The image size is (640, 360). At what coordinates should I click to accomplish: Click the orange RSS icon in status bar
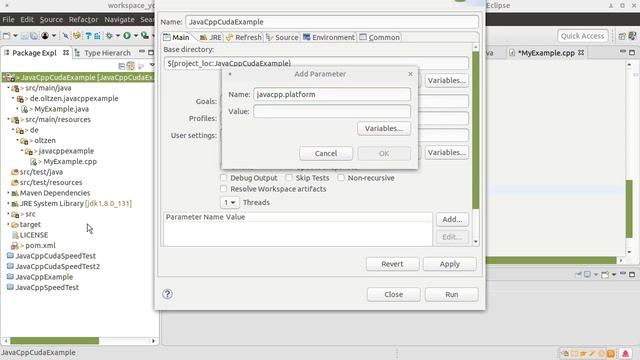click(x=611, y=353)
